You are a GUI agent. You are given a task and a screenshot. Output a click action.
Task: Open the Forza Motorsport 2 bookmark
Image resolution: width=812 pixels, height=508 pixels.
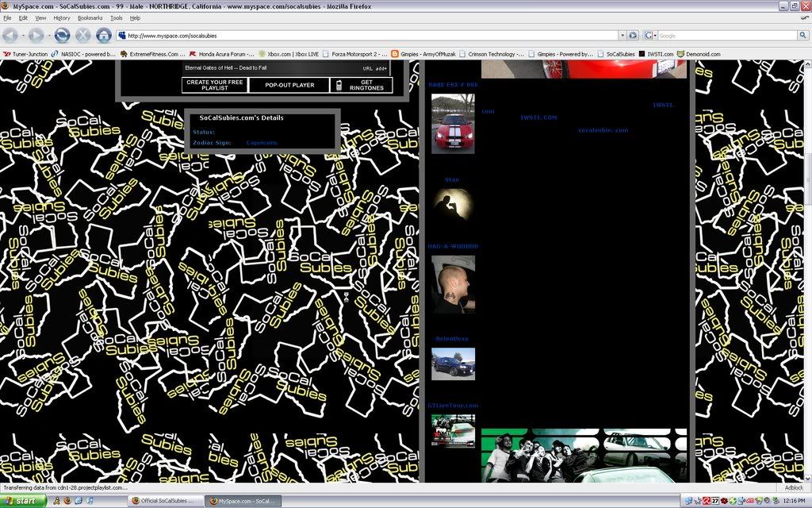[x=354, y=54]
